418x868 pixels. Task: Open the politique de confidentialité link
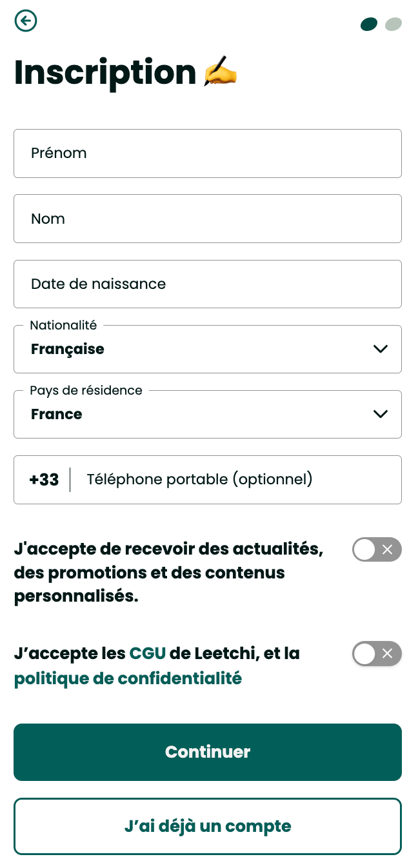point(128,678)
